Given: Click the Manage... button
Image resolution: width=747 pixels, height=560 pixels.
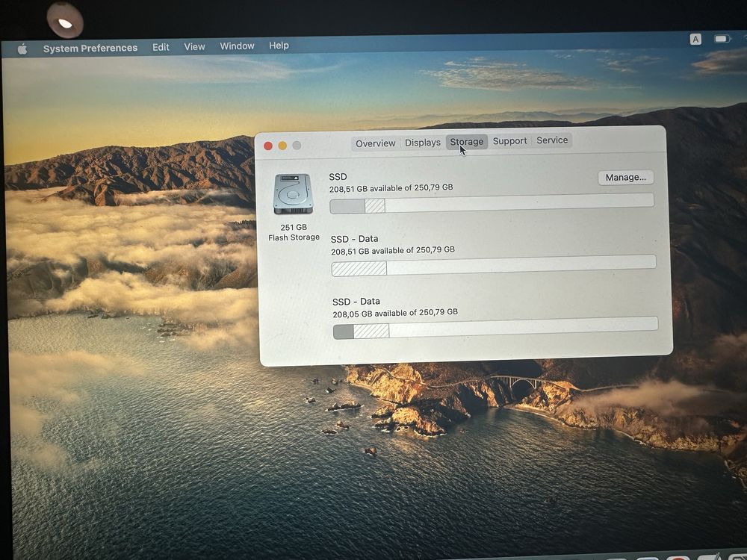Looking at the screenshot, I should 625,178.
